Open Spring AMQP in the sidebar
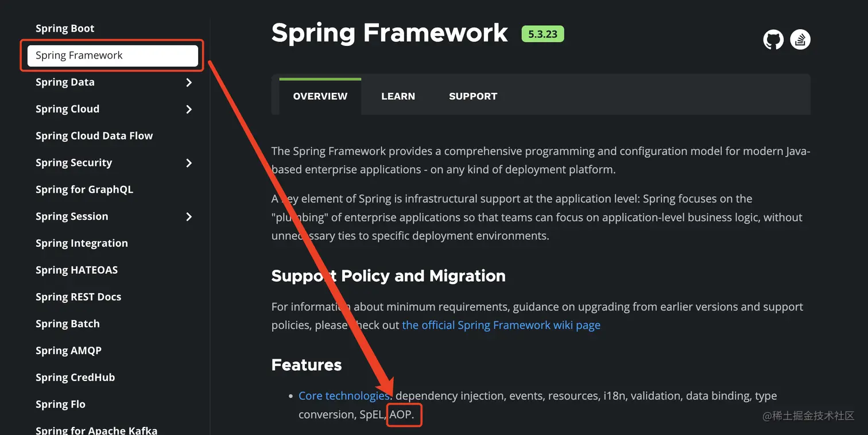Image resolution: width=868 pixels, height=435 pixels. tap(68, 351)
